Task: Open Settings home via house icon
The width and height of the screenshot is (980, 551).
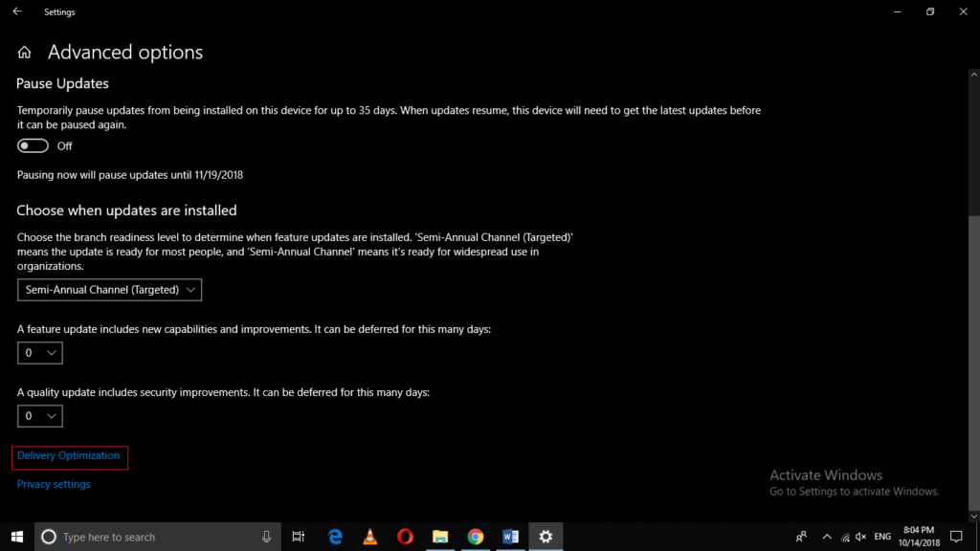Action: [24, 53]
